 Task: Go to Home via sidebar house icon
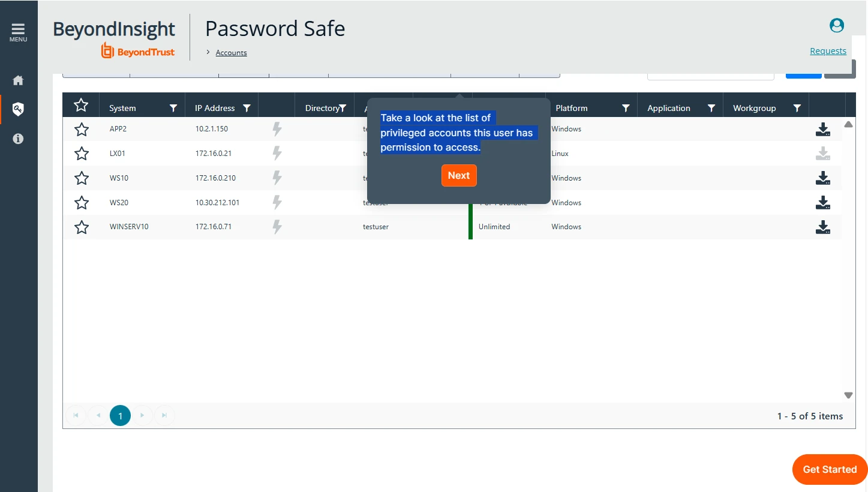pos(18,80)
